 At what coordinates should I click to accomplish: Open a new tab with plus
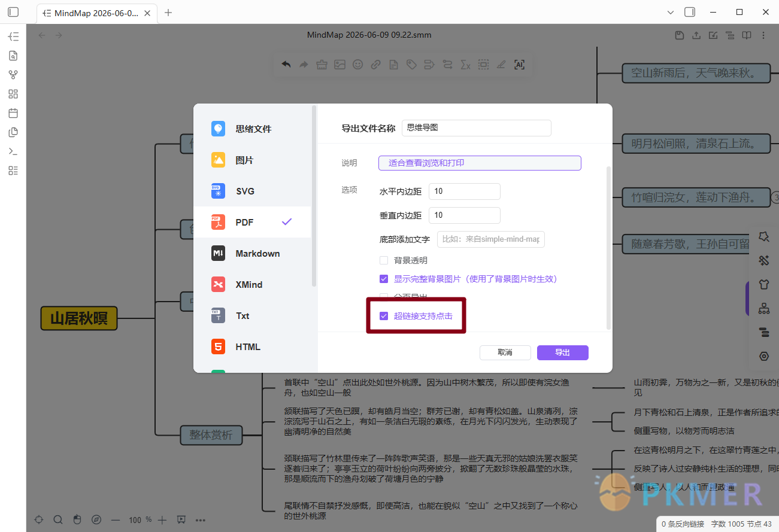pyautogui.click(x=168, y=13)
